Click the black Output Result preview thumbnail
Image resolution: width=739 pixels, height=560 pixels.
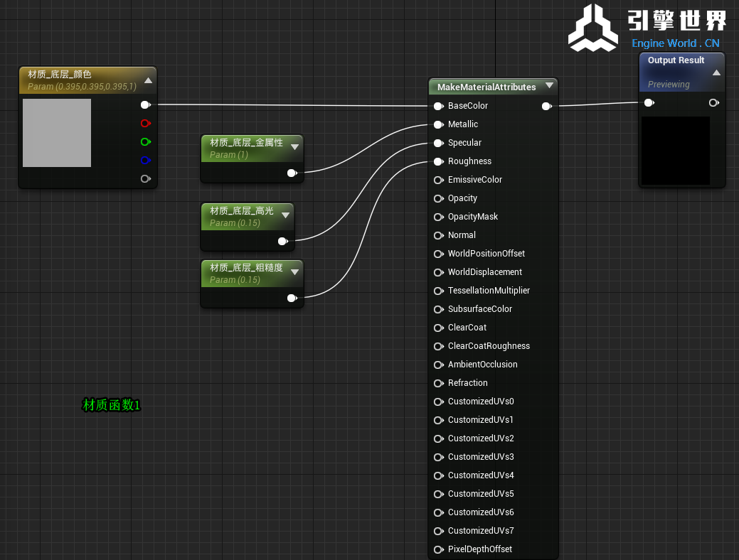coord(675,150)
